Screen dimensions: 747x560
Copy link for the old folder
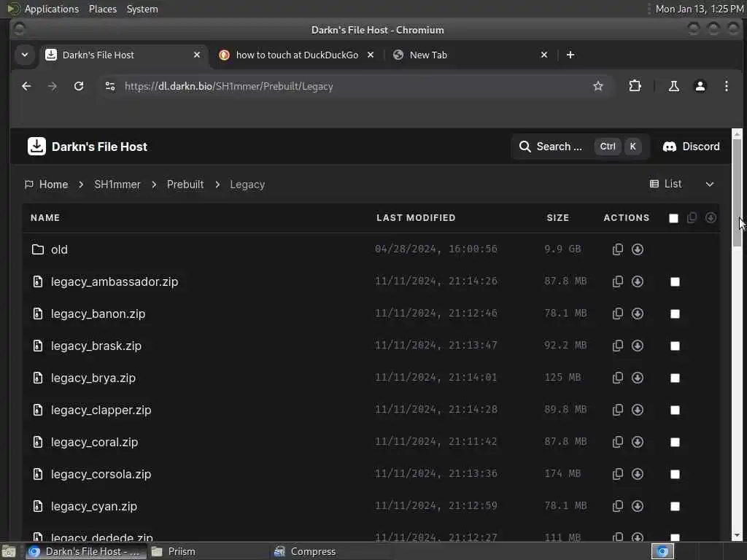click(617, 249)
